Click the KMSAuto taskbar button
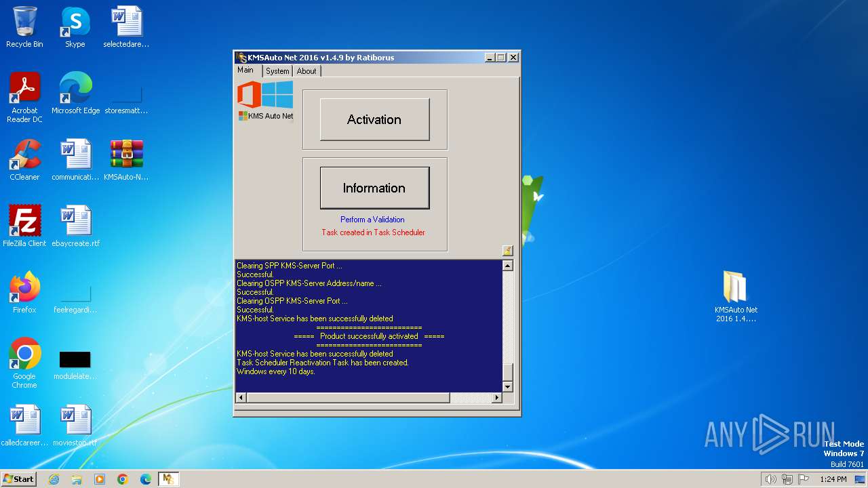This screenshot has width=868, height=488. [x=168, y=479]
